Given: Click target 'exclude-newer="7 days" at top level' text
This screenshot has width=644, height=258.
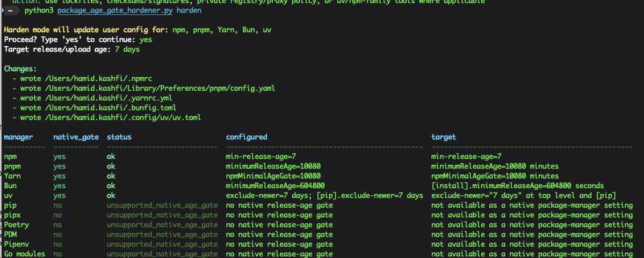Looking at the screenshot, I should (503, 196).
